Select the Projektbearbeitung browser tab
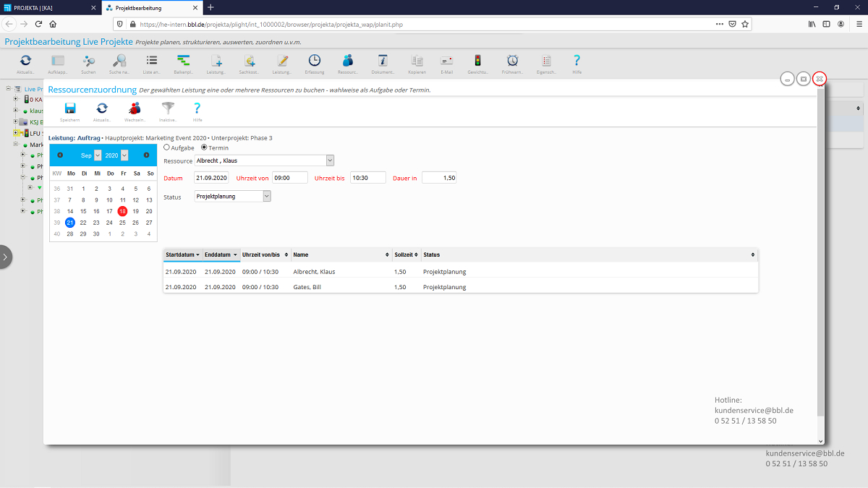 click(152, 7)
